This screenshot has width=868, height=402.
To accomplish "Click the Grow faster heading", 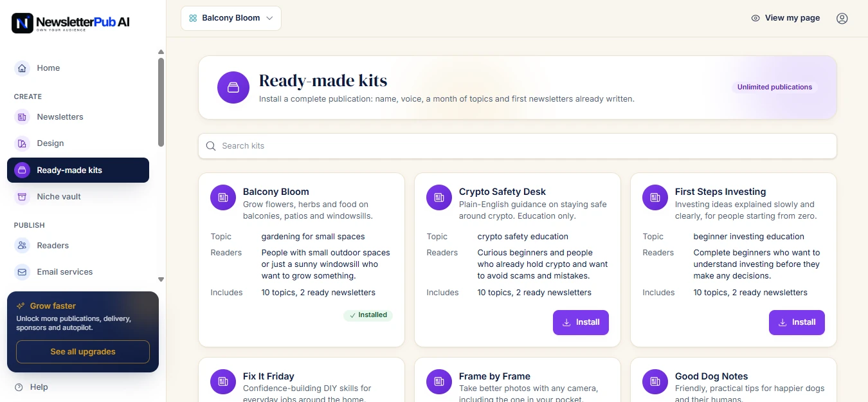I will [53, 306].
